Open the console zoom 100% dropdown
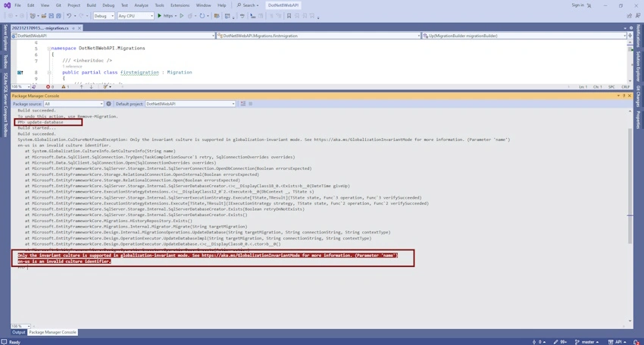 [21, 326]
